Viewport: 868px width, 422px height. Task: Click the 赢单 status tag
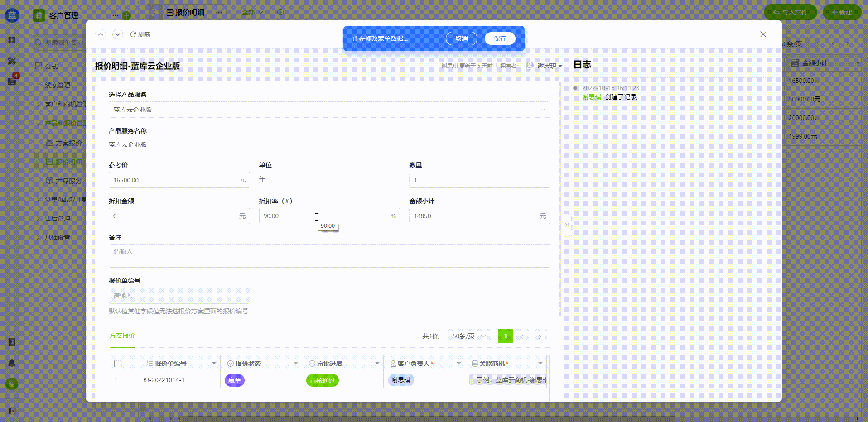[235, 380]
